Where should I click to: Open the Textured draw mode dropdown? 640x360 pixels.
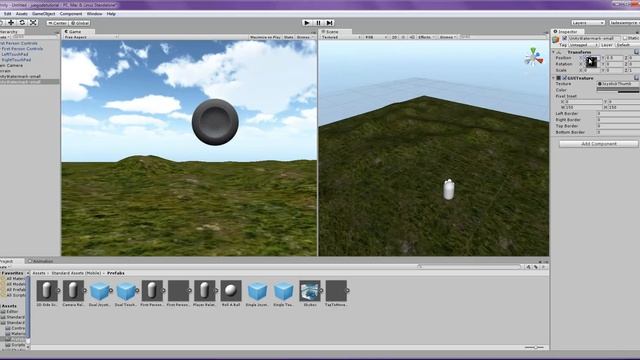pyautogui.click(x=341, y=37)
